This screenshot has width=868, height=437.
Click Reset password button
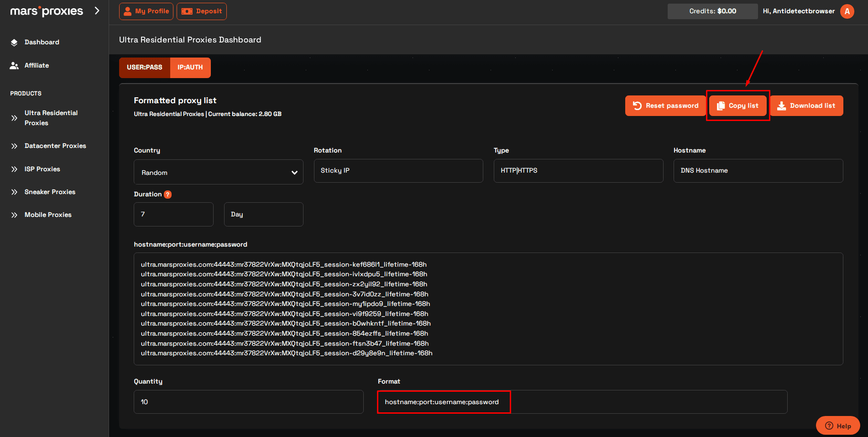665,105
